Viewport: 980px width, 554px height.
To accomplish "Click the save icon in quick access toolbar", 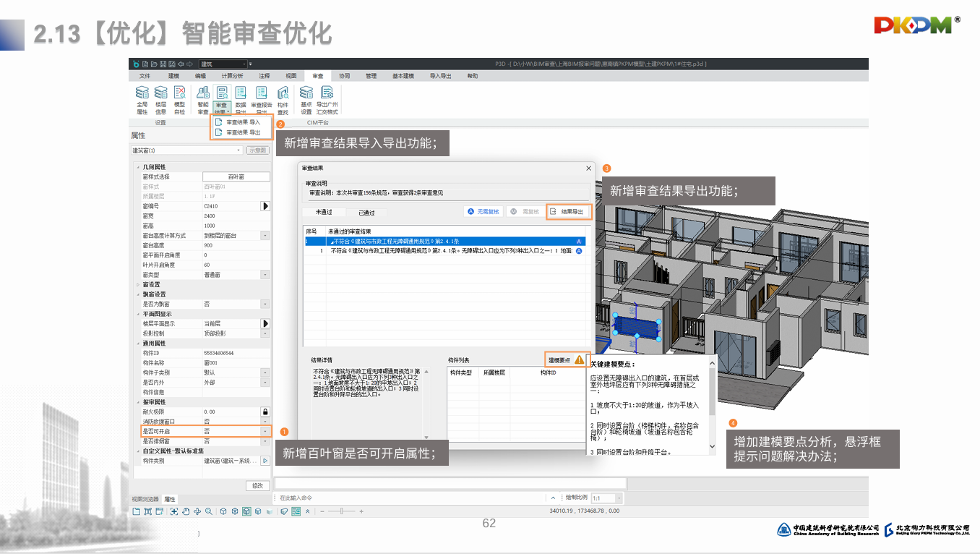I will 163,64.
